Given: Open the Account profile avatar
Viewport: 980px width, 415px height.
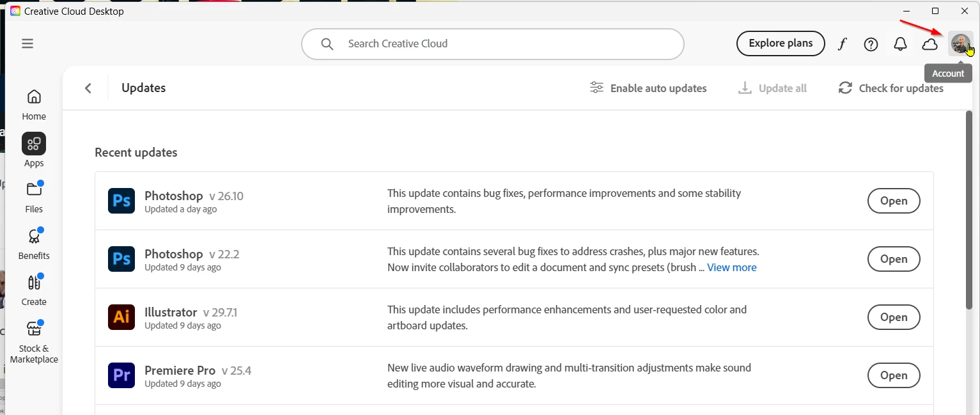Looking at the screenshot, I should [960, 43].
